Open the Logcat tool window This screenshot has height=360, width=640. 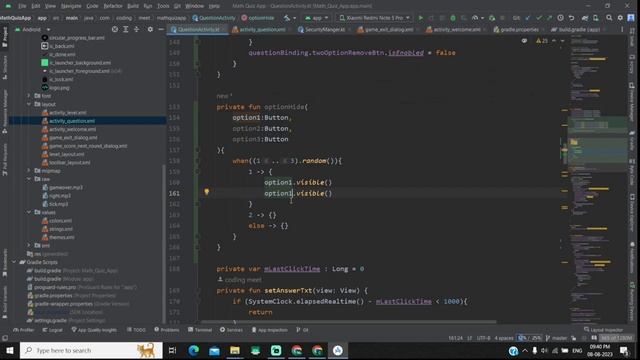click(x=53, y=330)
